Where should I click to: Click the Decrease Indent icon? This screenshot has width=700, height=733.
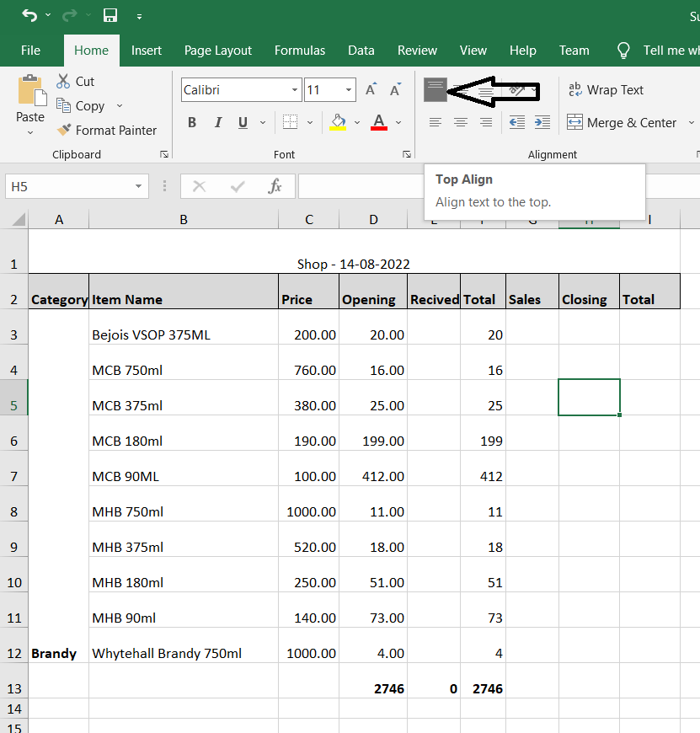pos(517,122)
